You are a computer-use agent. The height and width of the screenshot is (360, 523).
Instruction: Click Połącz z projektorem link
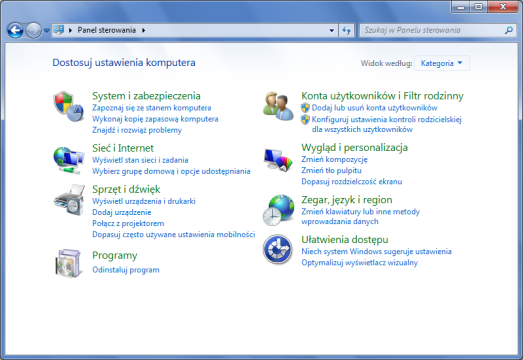pyautogui.click(x=128, y=223)
